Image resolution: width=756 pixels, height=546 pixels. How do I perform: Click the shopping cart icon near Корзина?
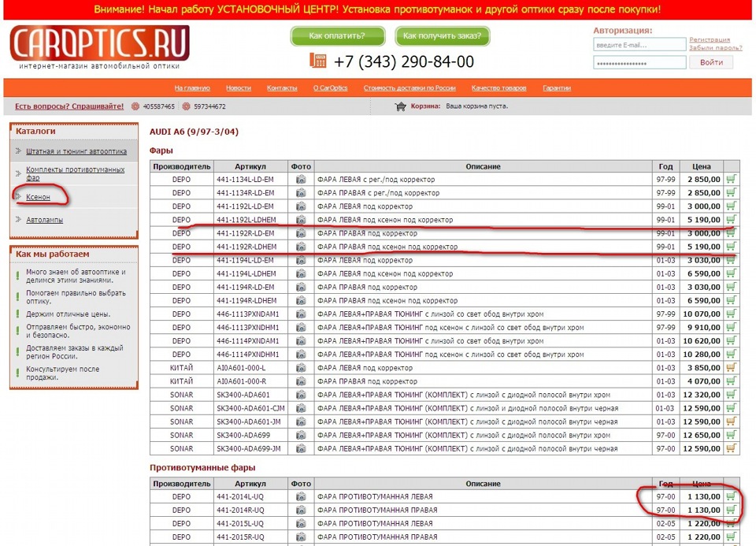click(400, 106)
